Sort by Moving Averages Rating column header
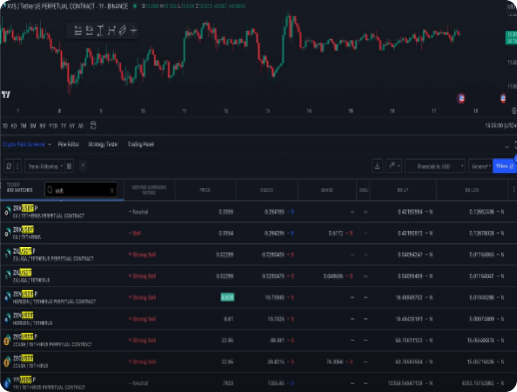Screen dimensions: 517x392 [x=149, y=190]
